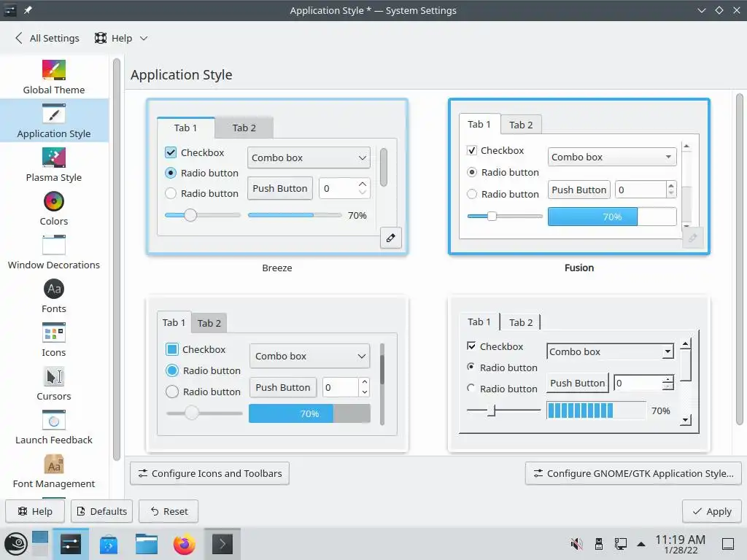Screen dimensions: 747x560
Task: Select second Radio button in Breeze preview
Action: click(171, 193)
